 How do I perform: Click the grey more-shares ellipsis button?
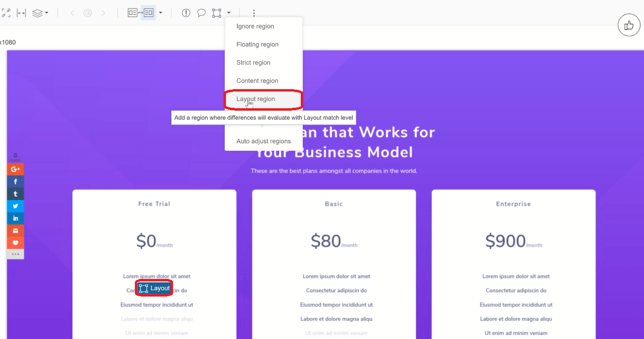[x=15, y=254]
